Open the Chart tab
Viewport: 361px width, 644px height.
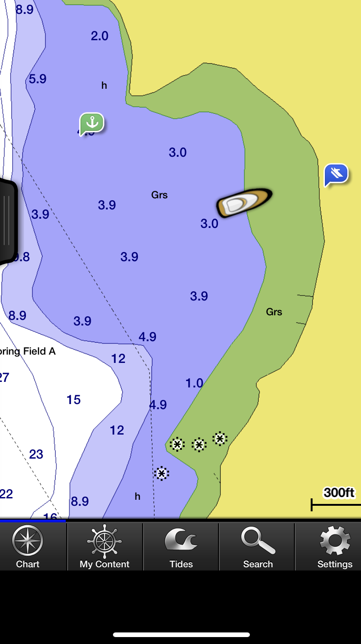click(28, 546)
